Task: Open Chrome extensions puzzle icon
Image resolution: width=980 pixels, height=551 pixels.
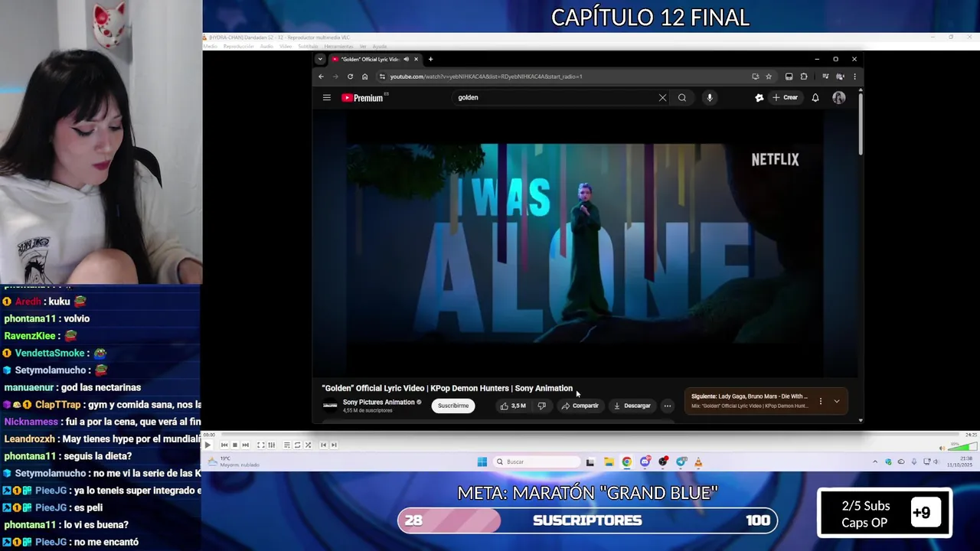Action: [x=804, y=77]
